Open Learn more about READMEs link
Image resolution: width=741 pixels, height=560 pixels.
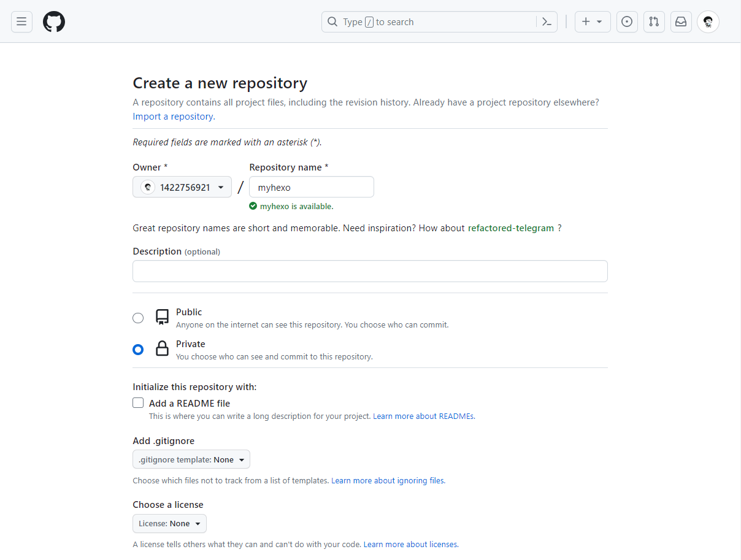(423, 416)
